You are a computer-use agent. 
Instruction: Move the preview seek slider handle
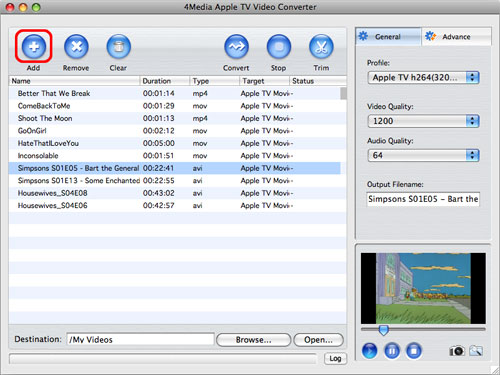pos(384,330)
